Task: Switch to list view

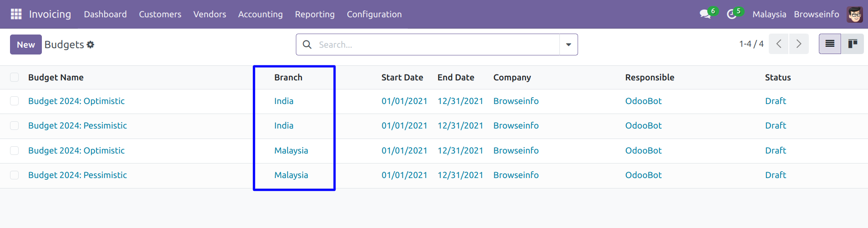Action: click(x=830, y=44)
